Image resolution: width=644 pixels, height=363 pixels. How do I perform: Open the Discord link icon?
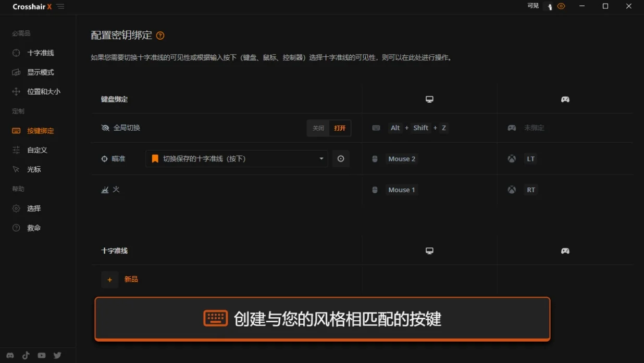click(x=11, y=355)
